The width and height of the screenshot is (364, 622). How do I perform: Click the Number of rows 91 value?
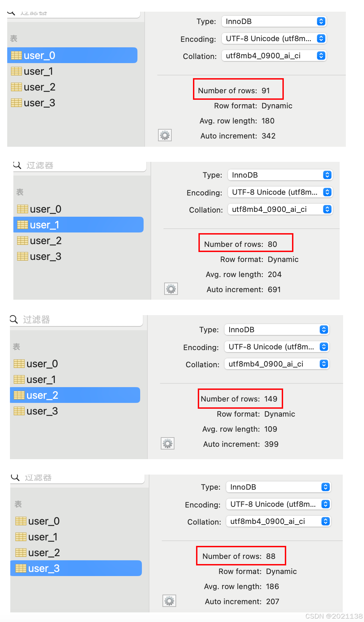[x=266, y=90]
